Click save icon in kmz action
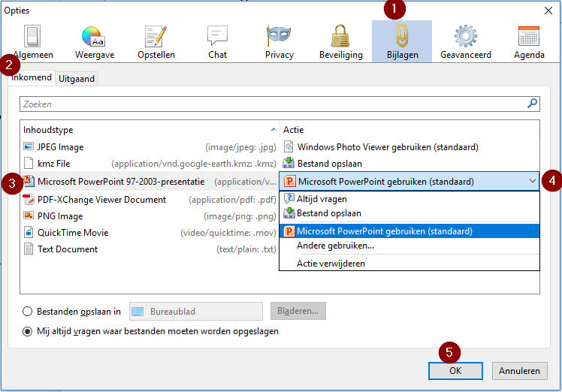The height and width of the screenshot is (392, 562). coord(289,163)
